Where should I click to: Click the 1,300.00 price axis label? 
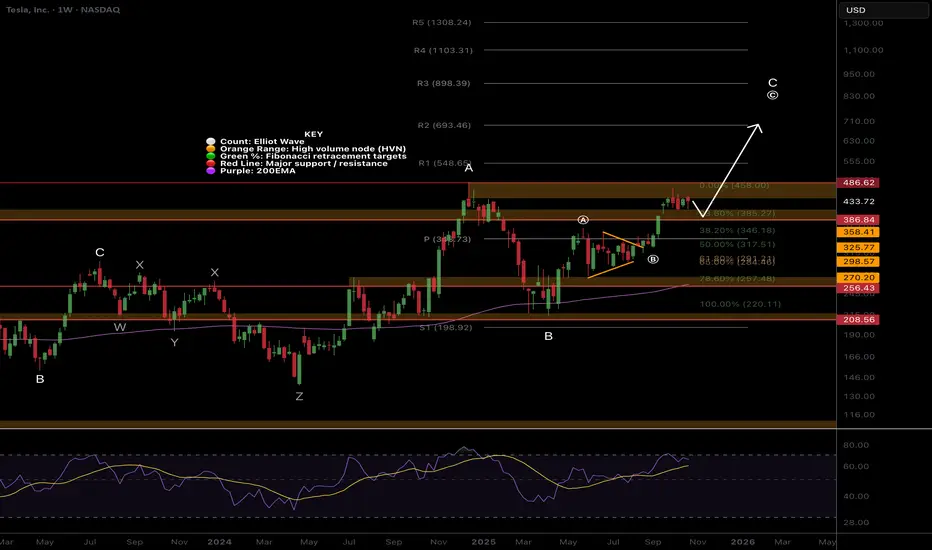point(863,23)
